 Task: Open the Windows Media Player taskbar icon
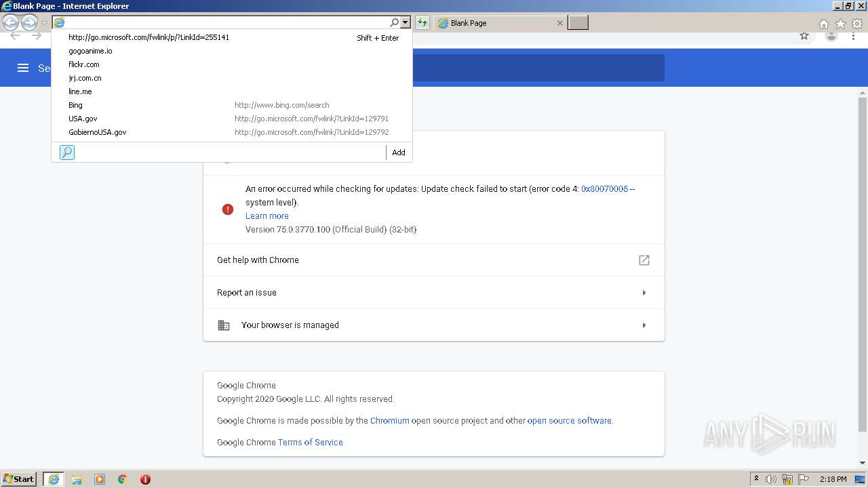[100, 479]
